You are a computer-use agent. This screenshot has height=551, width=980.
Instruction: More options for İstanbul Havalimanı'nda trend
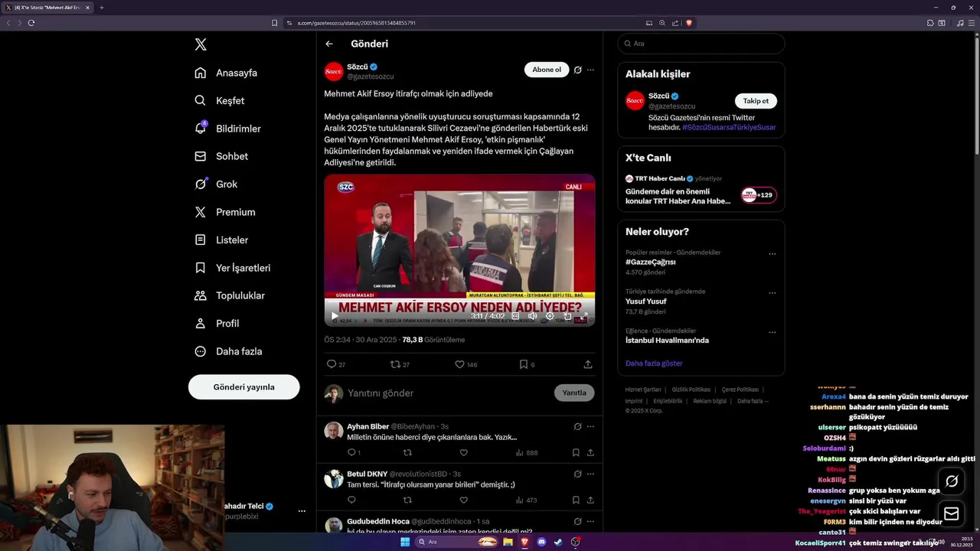pyautogui.click(x=772, y=333)
